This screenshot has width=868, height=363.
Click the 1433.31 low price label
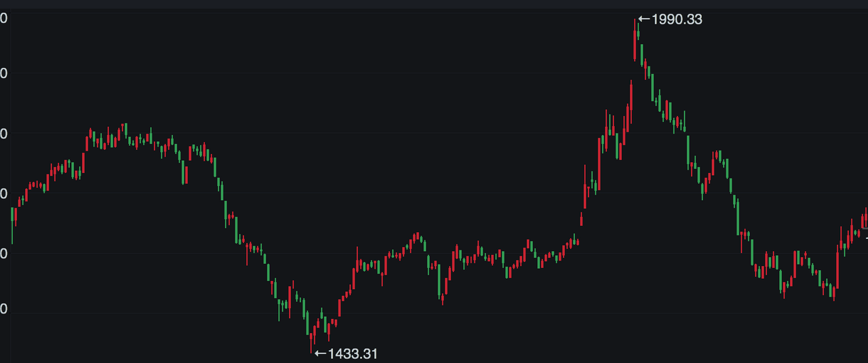[353, 354]
